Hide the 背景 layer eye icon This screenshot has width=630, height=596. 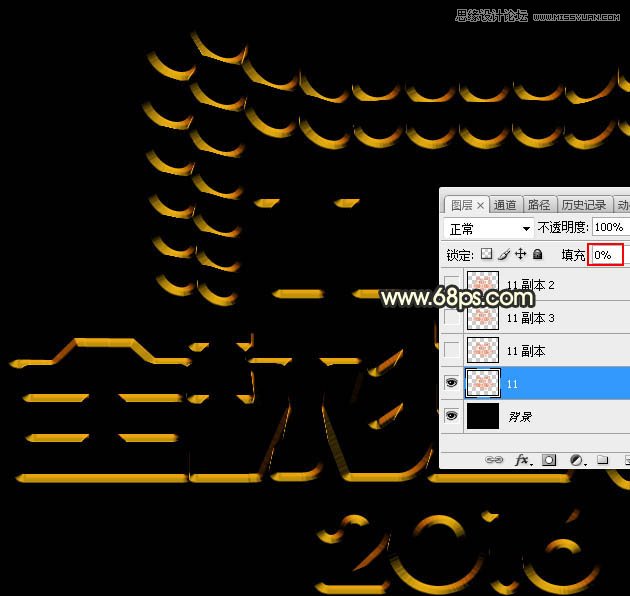[452, 416]
